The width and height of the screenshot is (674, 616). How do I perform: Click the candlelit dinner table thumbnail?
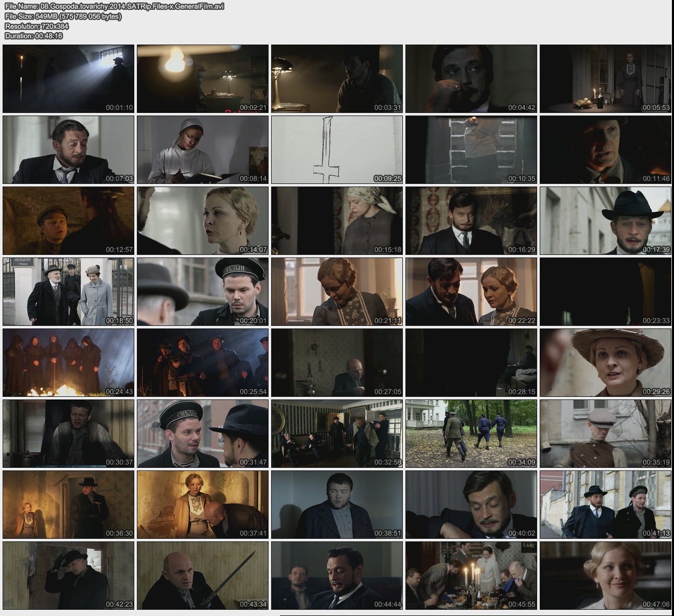(471, 576)
